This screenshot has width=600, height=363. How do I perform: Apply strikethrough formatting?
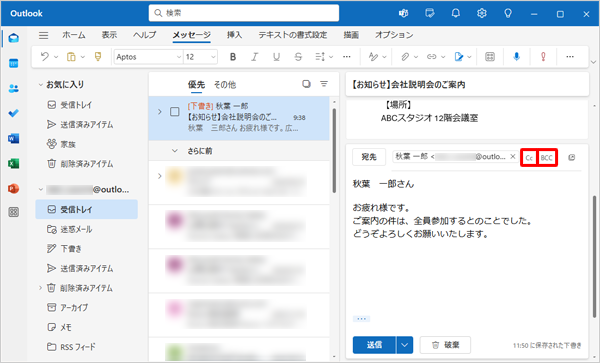pos(298,57)
